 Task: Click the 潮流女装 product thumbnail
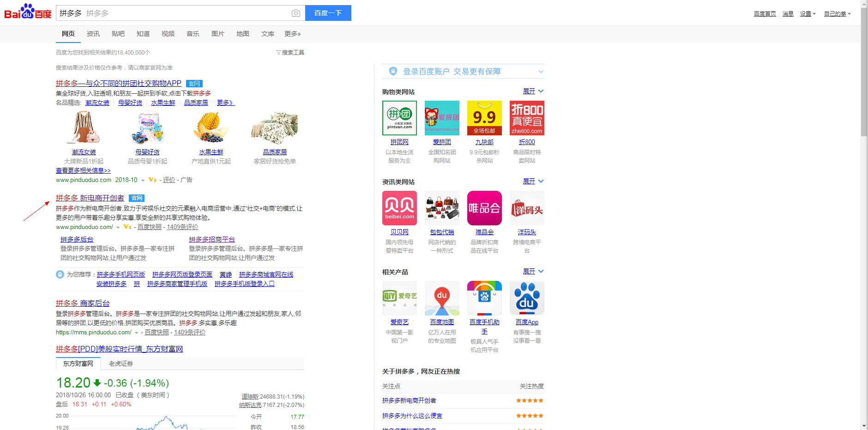(84, 127)
